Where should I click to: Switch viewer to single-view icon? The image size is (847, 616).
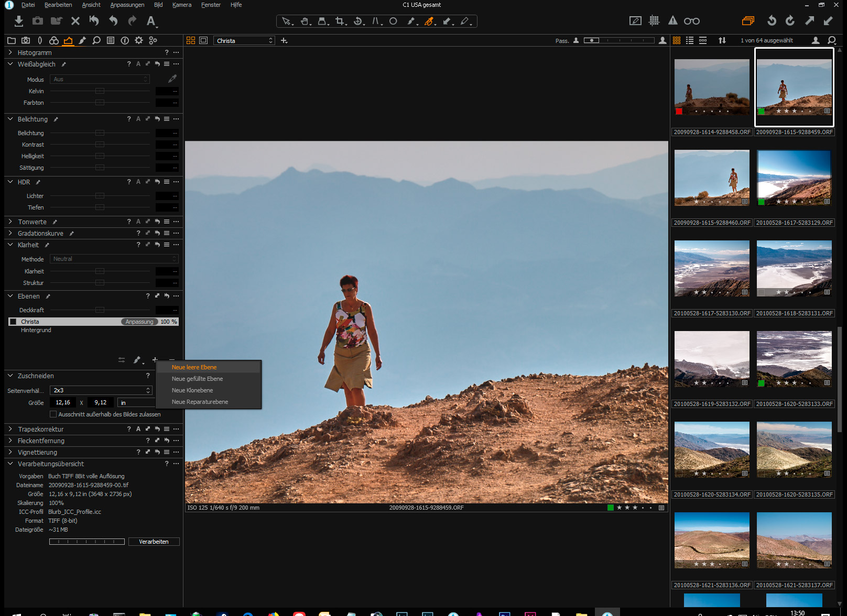(203, 40)
